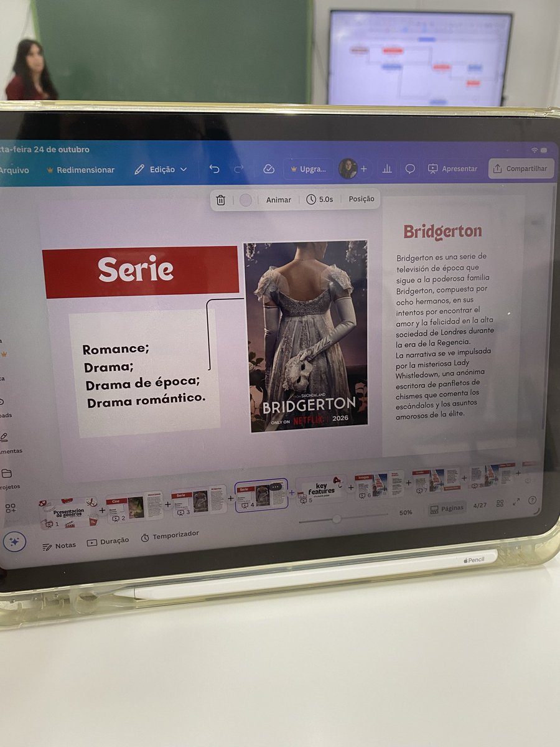Redo the last action
560x747 pixels.
238,169
